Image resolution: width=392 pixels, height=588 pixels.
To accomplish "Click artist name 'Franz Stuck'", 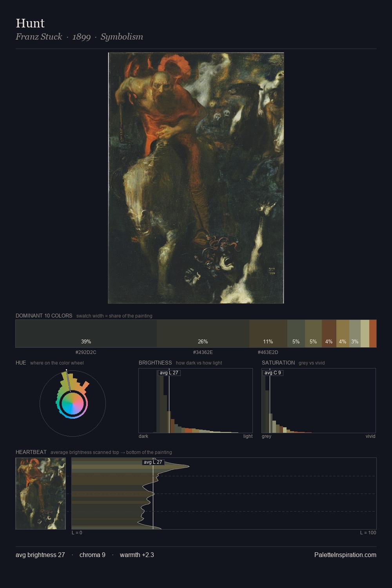I will (39, 37).
